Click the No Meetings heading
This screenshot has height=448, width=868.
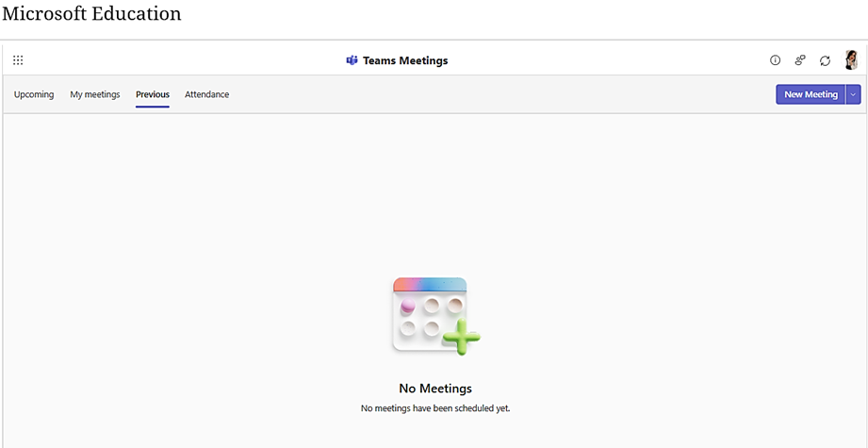(x=435, y=389)
